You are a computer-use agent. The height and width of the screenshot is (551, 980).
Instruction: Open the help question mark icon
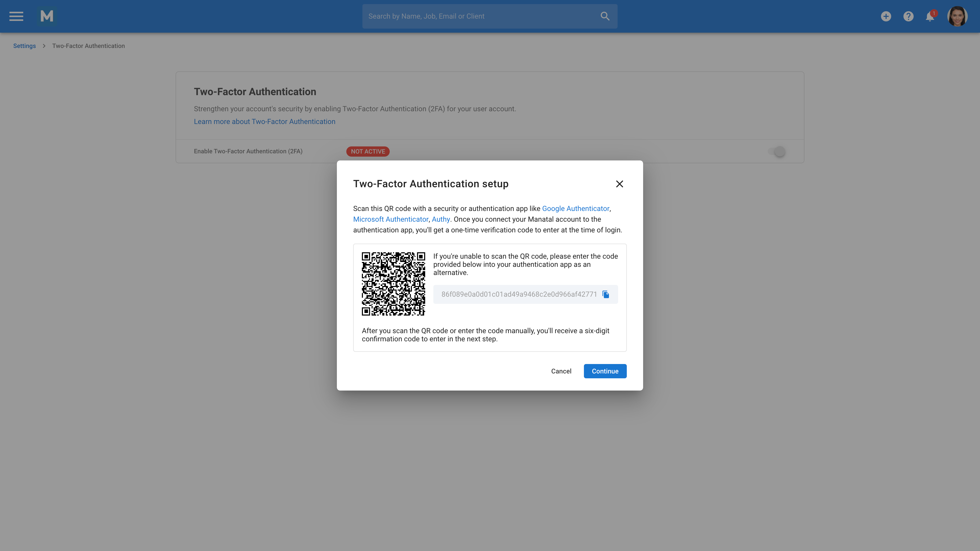pyautogui.click(x=908, y=16)
